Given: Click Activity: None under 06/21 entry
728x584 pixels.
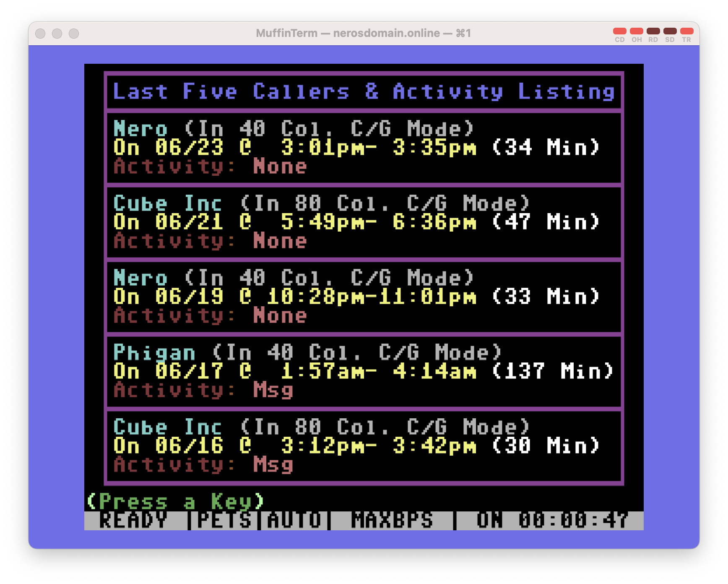Looking at the screenshot, I should (x=210, y=241).
